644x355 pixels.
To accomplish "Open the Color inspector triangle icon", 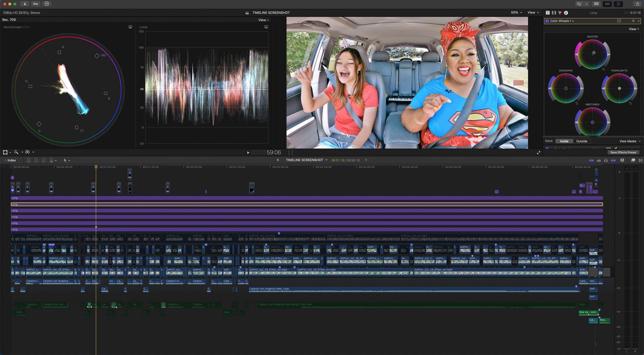I will (x=560, y=13).
